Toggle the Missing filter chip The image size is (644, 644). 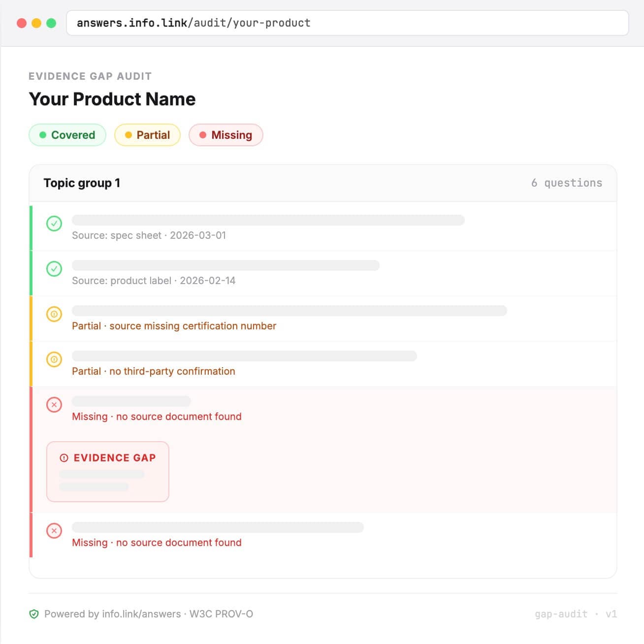226,135
